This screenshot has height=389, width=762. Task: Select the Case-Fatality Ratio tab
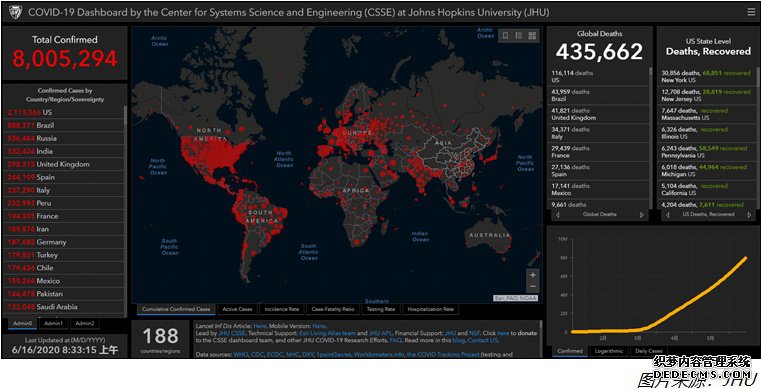pyautogui.click(x=333, y=309)
